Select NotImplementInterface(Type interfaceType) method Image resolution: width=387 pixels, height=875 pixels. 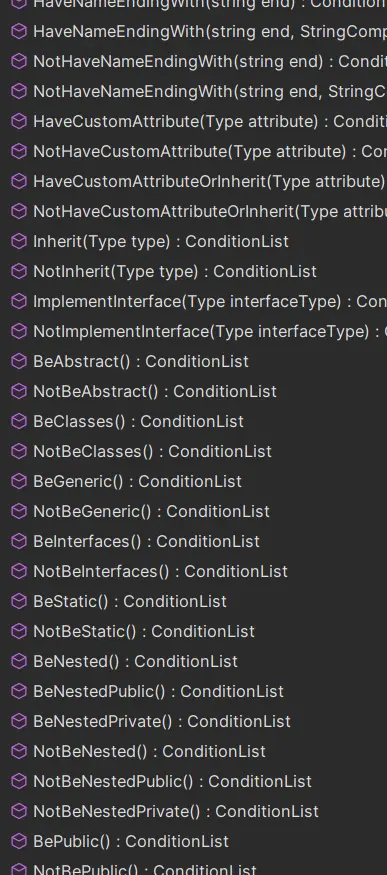click(x=210, y=331)
